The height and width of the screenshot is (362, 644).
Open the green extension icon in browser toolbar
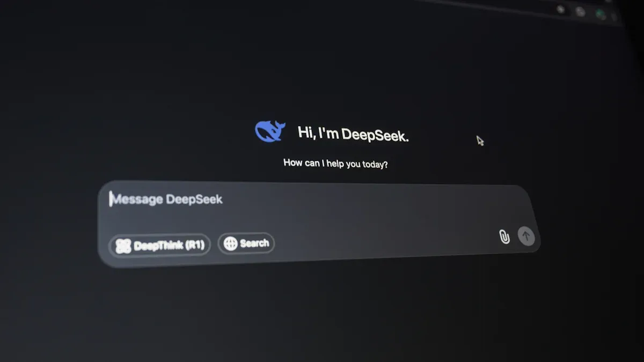click(601, 14)
